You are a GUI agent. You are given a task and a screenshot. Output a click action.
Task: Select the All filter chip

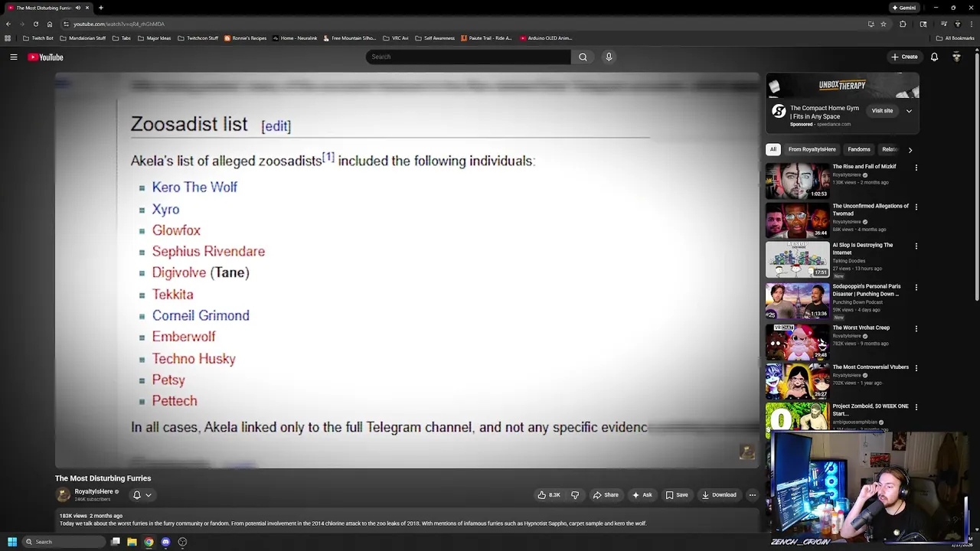[x=773, y=150]
